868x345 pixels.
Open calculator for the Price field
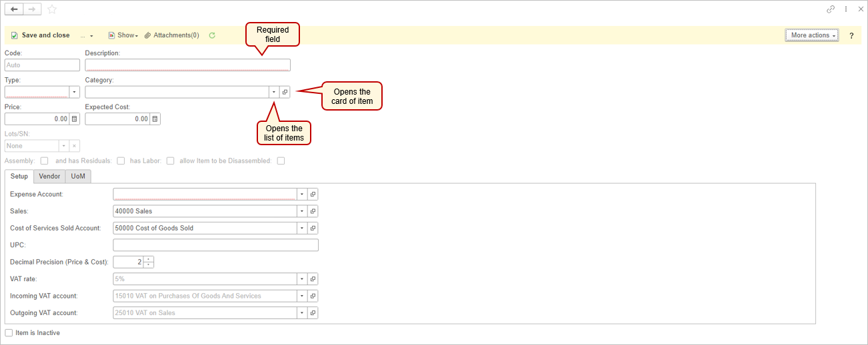[x=75, y=119]
